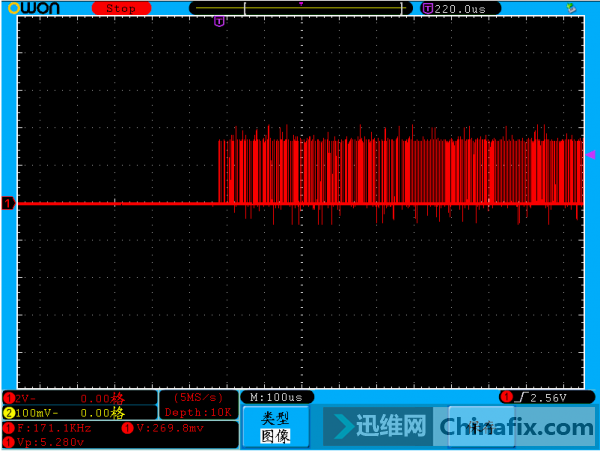Image resolution: width=600 pixels, height=451 pixels.
Task: Click the Depth 10K memory depth readout
Action: click(x=199, y=412)
